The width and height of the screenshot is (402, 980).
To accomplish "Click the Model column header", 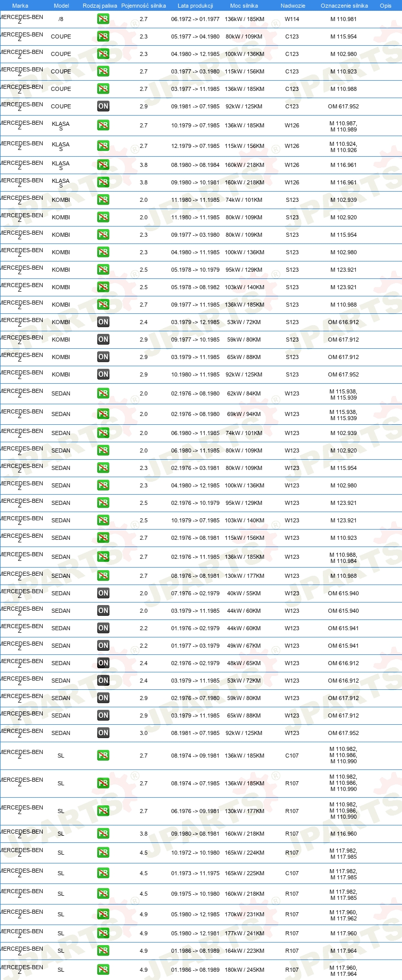I will [61, 6].
